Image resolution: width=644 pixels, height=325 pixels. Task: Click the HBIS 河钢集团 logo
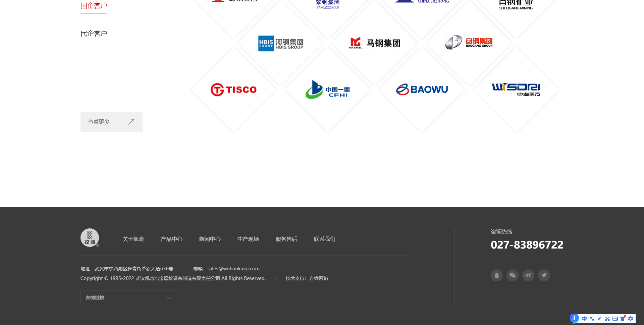[x=281, y=43]
